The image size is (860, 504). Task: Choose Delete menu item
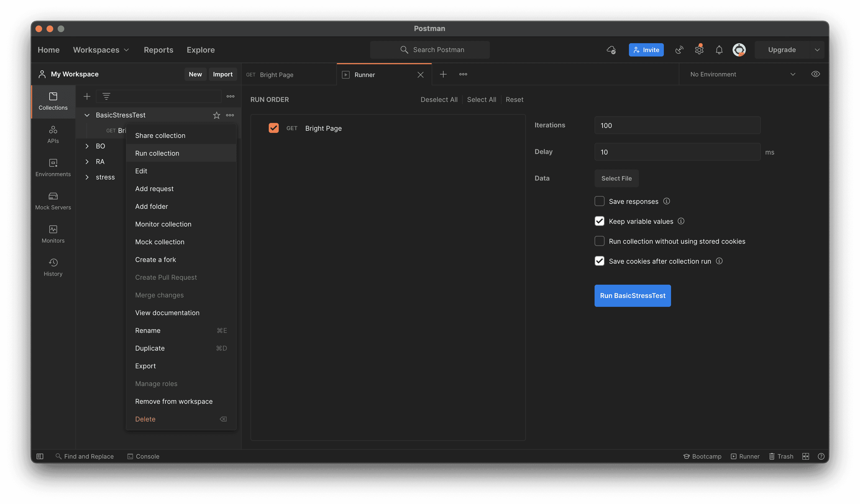pyautogui.click(x=181, y=419)
